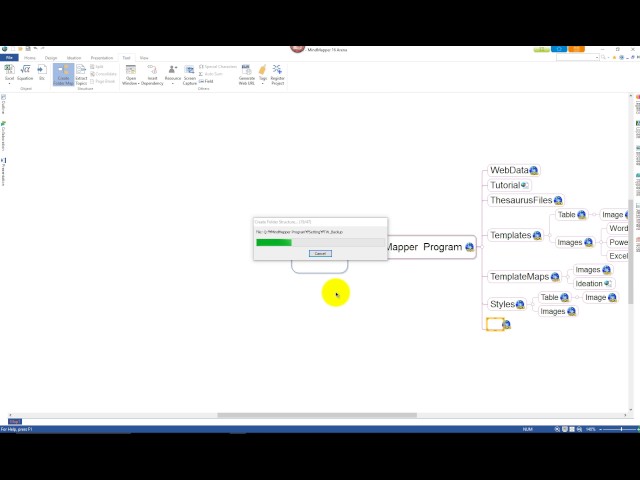640x480 pixels.
Task: Click the zoom slider handle
Action: (621, 429)
